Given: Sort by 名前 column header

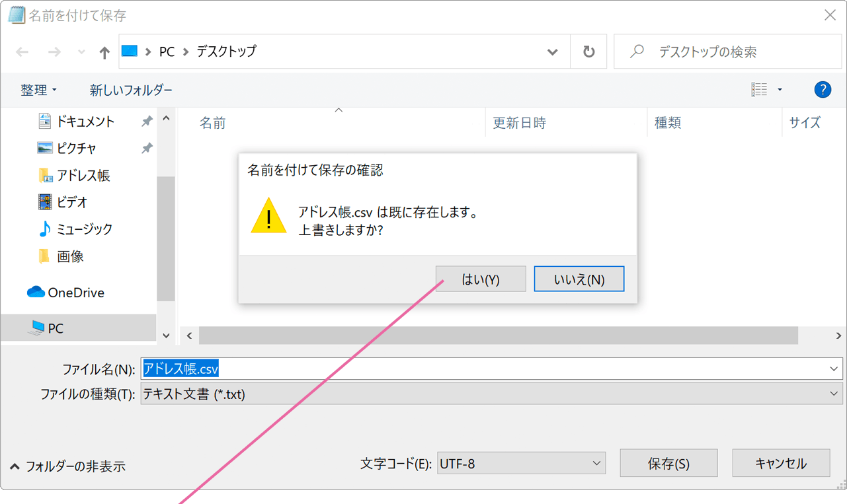Looking at the screenshot, I should [x=213, y=123].
